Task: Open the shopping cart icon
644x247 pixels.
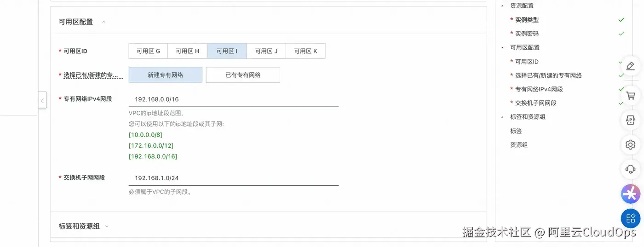Action: [x=630, y=96]
